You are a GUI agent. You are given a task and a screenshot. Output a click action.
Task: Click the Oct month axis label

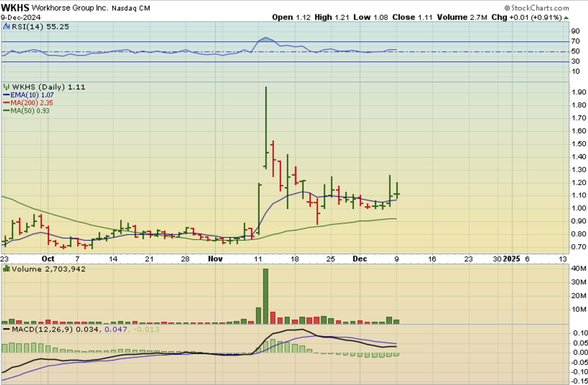pyautogui.click(x=48, y=259)
